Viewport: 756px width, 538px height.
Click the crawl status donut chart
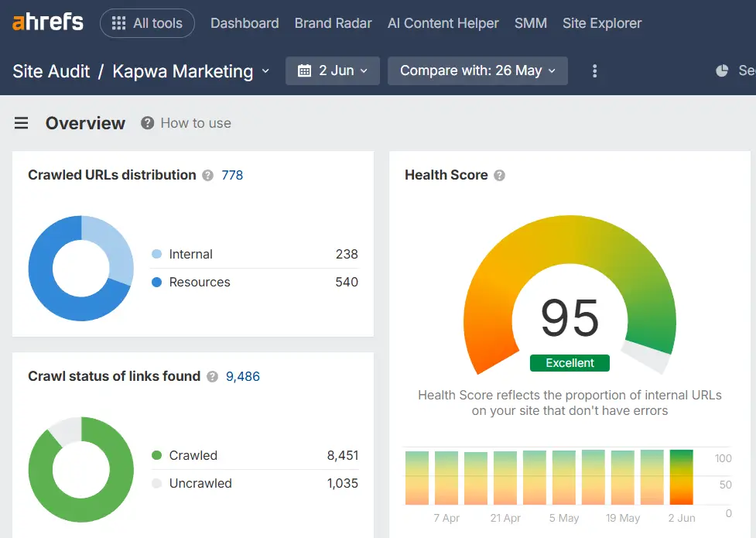81,469
